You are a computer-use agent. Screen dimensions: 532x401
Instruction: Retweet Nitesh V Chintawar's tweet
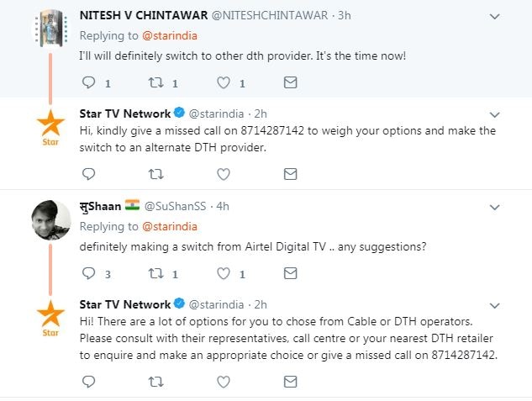157,83
